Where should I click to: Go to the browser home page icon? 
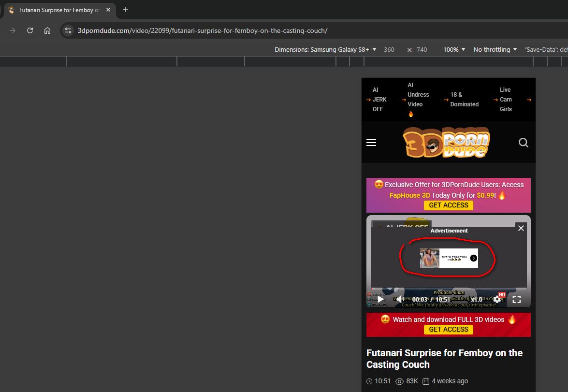(x=47, y=30)
